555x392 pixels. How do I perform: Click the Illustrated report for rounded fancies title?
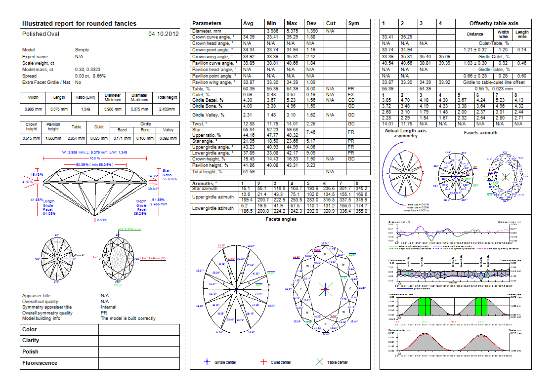79,23
